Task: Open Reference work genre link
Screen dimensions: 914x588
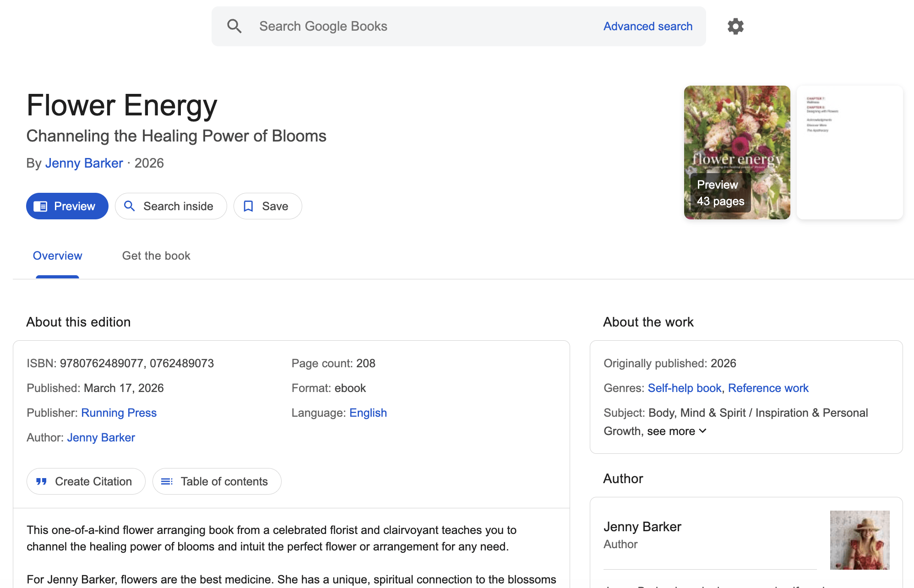Action: pyautogui.click(x=768, y=388)
